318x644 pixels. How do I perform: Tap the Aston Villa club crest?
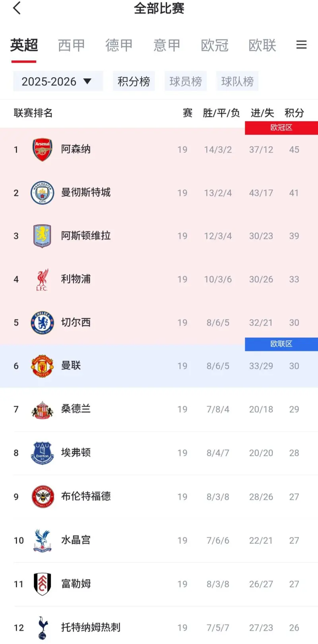coord(42,236)
